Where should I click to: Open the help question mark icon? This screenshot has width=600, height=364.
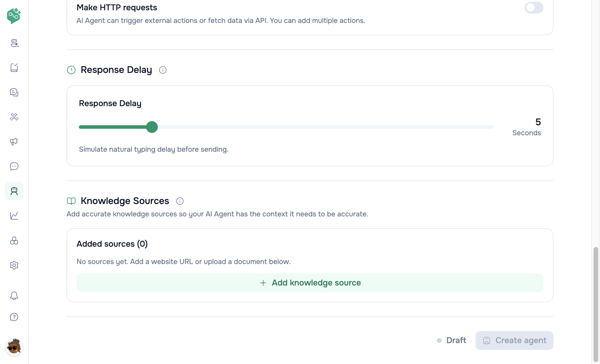pyautogui.click(x=14, y=317)
